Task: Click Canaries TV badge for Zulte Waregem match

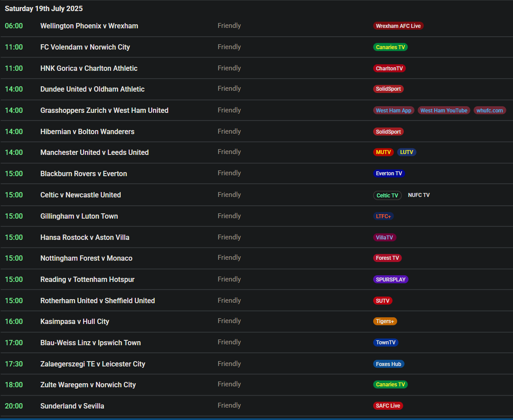Action: [390, 385]
